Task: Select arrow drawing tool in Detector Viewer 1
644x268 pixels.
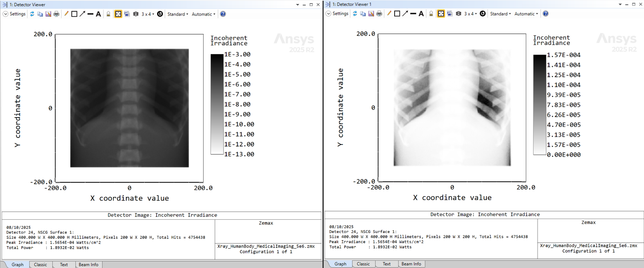Action: 405,14
